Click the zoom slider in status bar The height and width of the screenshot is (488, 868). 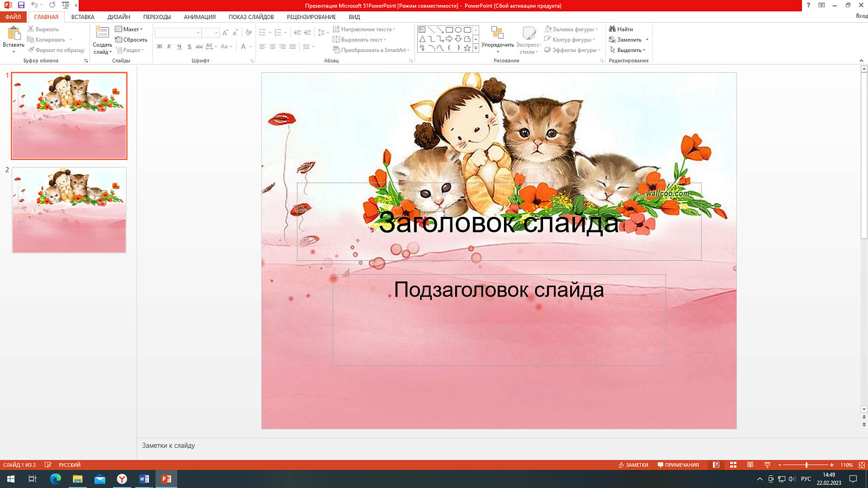(806, 465)
